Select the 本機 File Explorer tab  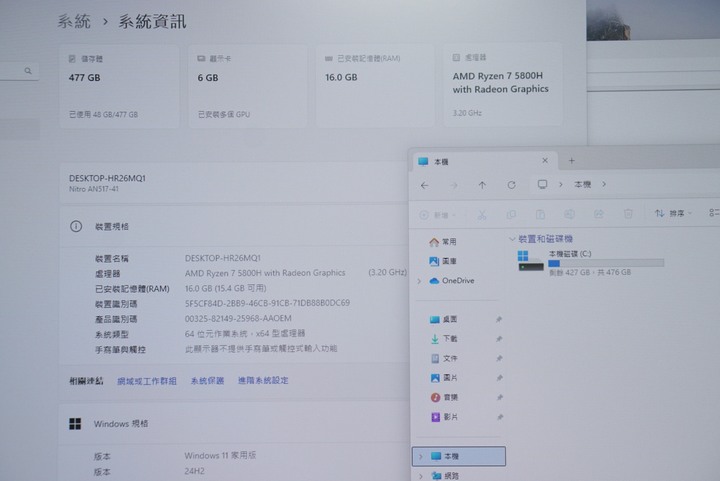click(484, 162)
